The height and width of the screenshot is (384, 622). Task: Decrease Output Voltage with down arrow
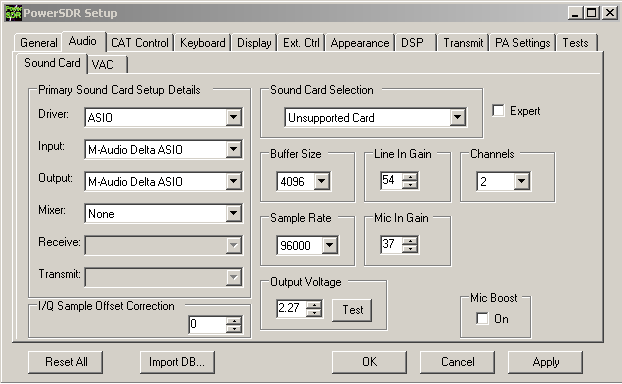point(314,313)
